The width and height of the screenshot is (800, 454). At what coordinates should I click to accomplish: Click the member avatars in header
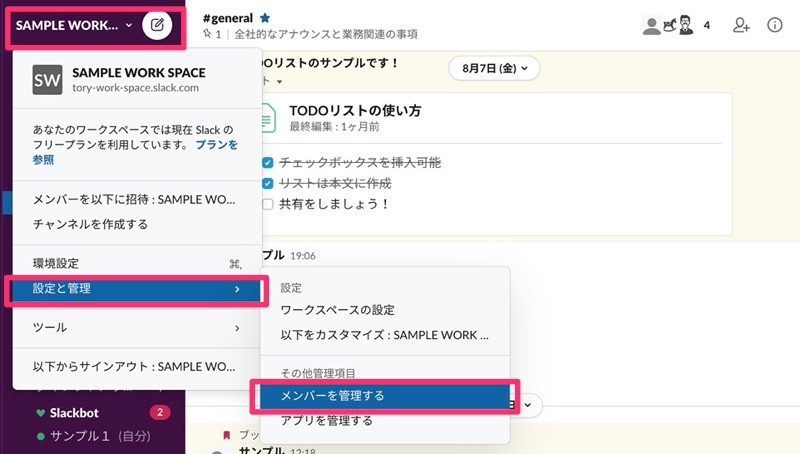pyautogui.click(x=669, y=26)
